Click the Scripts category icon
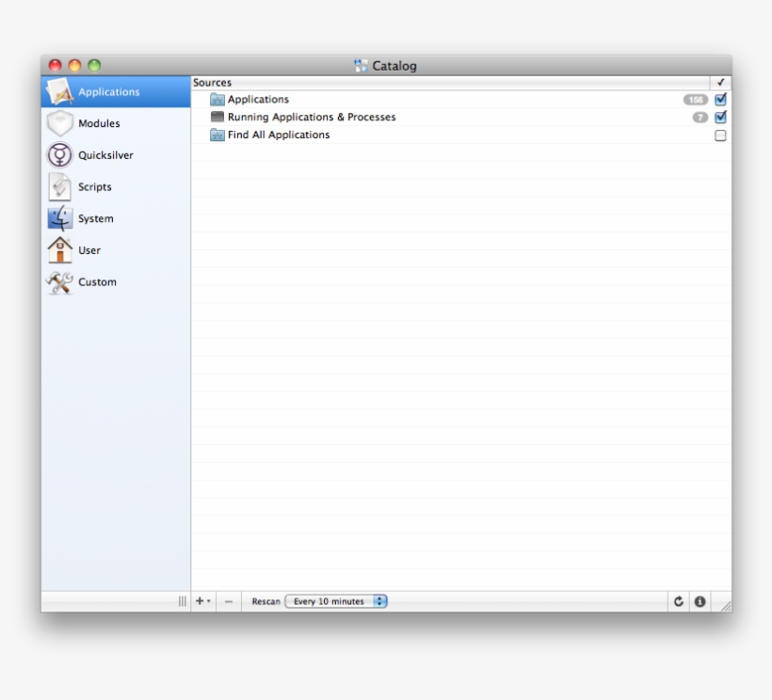Screen dimensions: 772x700 (58, 186)
